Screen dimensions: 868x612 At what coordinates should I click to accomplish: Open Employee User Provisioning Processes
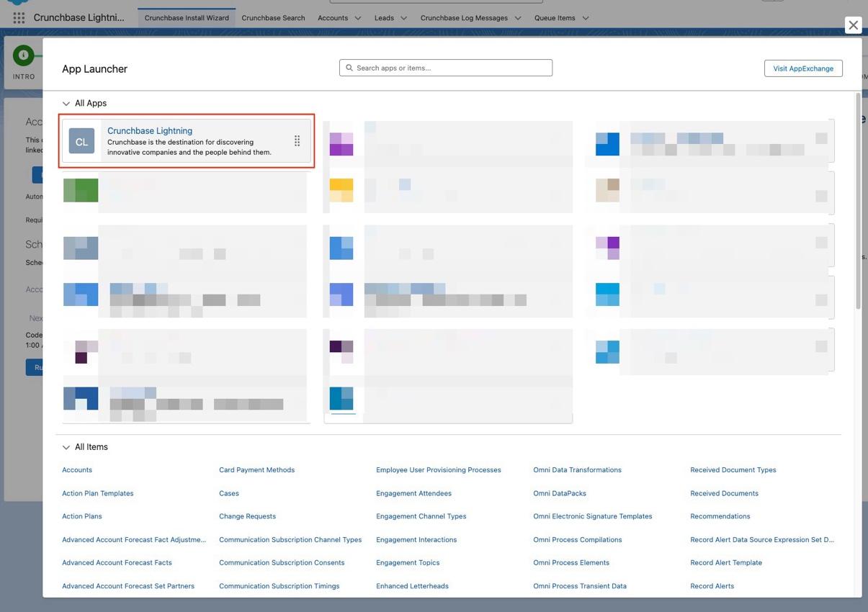pyautogui.click(x=439, y=470)
